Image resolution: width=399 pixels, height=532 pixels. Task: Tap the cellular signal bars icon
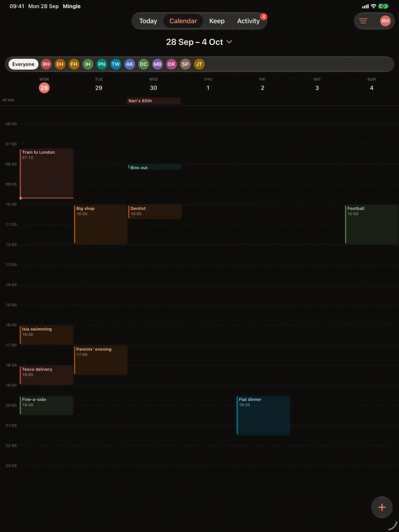pos(365,6)
